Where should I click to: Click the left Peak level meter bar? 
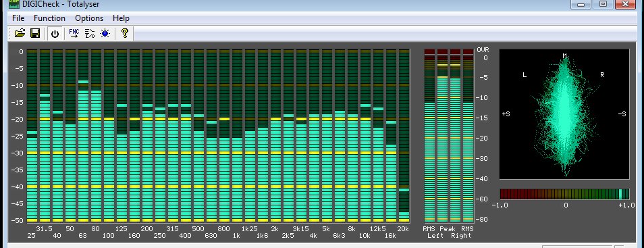coord(442,136)
